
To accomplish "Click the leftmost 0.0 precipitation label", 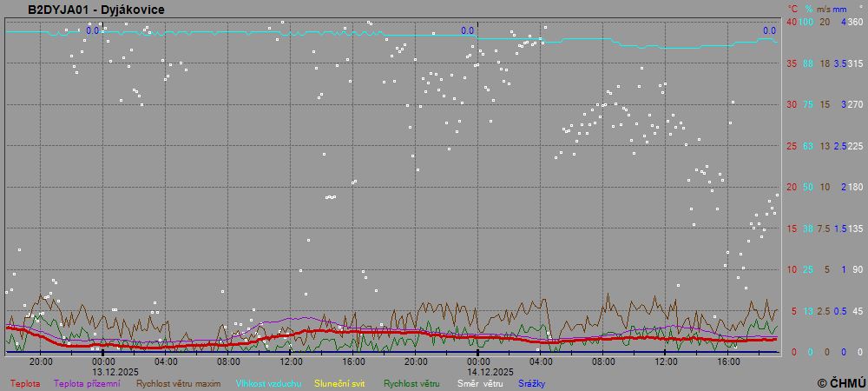I will pos(92,30).
